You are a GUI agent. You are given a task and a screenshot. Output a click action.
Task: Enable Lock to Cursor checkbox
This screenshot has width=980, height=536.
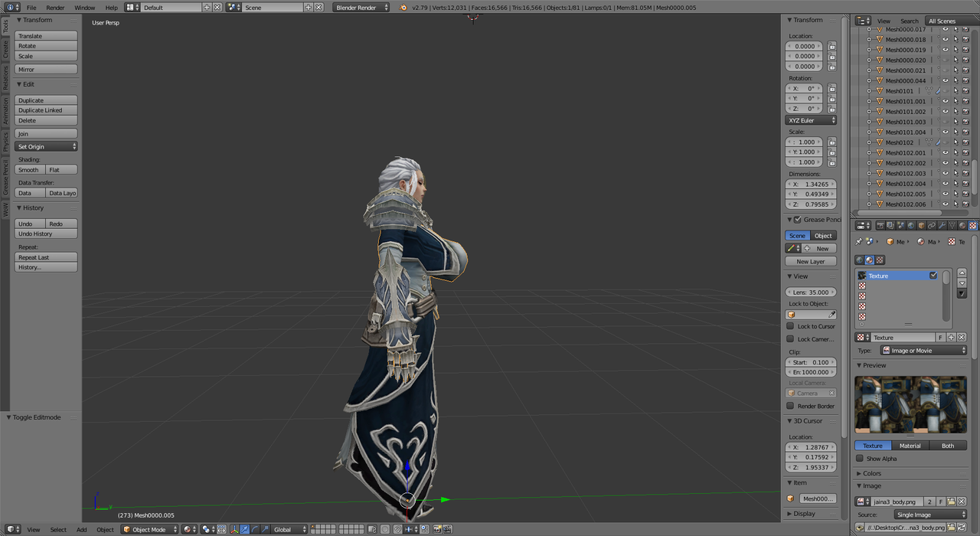[x=790, y=326]
